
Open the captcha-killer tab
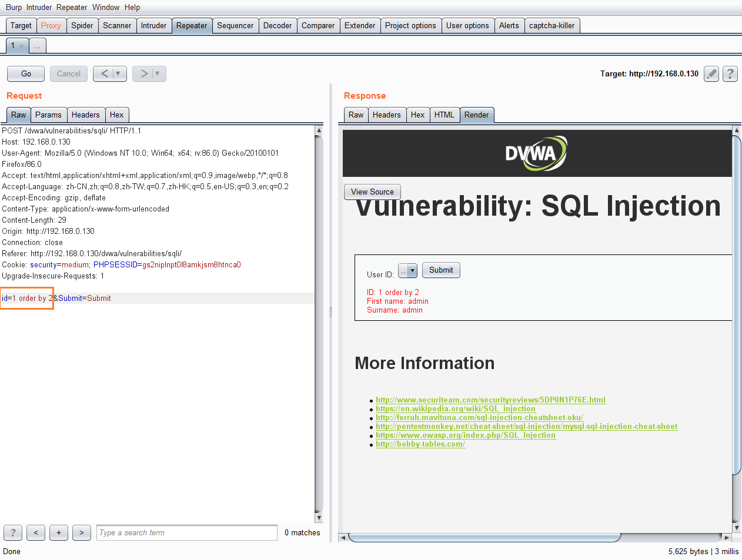tap(552, 25)
